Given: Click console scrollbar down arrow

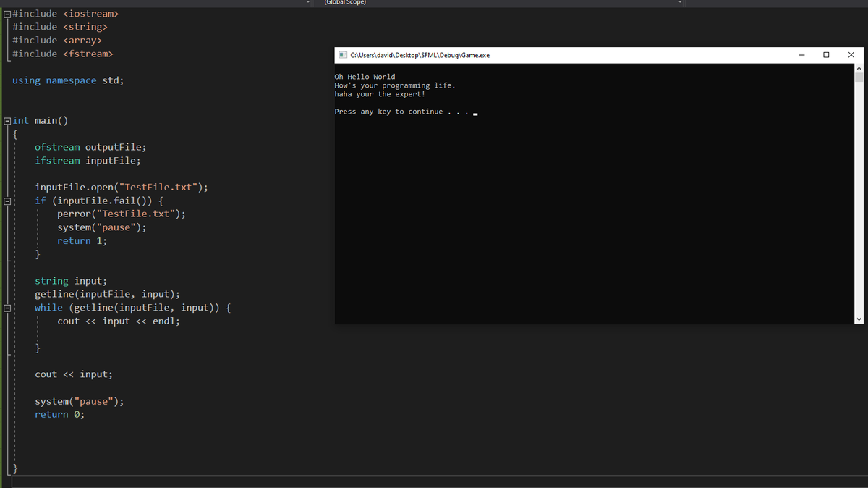Looking at the screenshot, I should coord(859,319).
